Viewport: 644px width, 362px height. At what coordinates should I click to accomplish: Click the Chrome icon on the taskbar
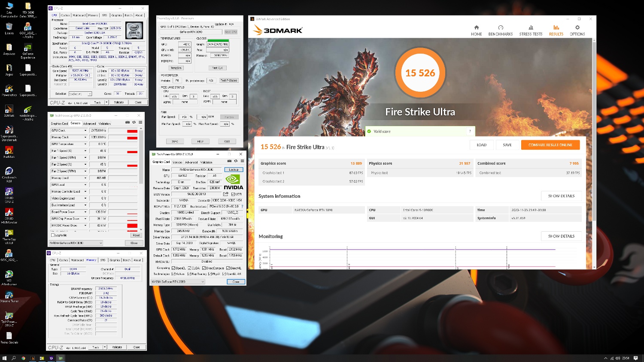pos(23,358)
